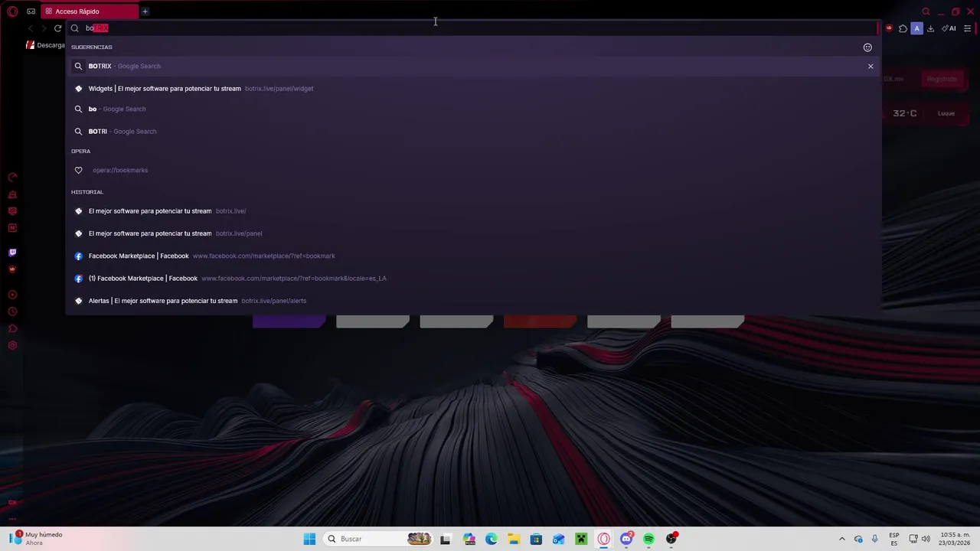Click the 32°C weather widget
The height and width of the screenshot is (551, 980).
click(x=905, y=113)
